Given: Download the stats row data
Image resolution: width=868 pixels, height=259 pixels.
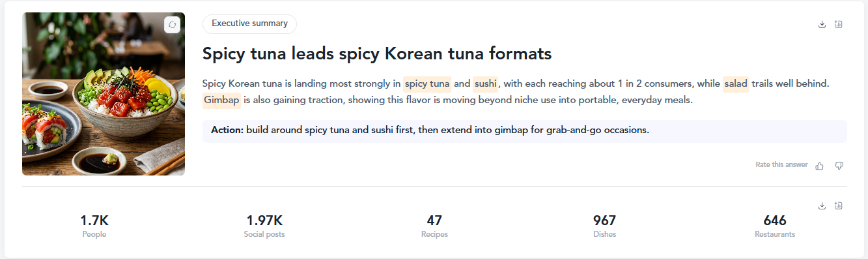Looking at the screenshot, I should [x=822, y=206].
